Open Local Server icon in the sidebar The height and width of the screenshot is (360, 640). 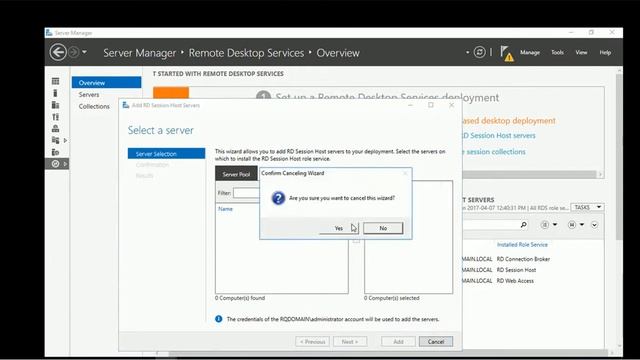point(56,93)
